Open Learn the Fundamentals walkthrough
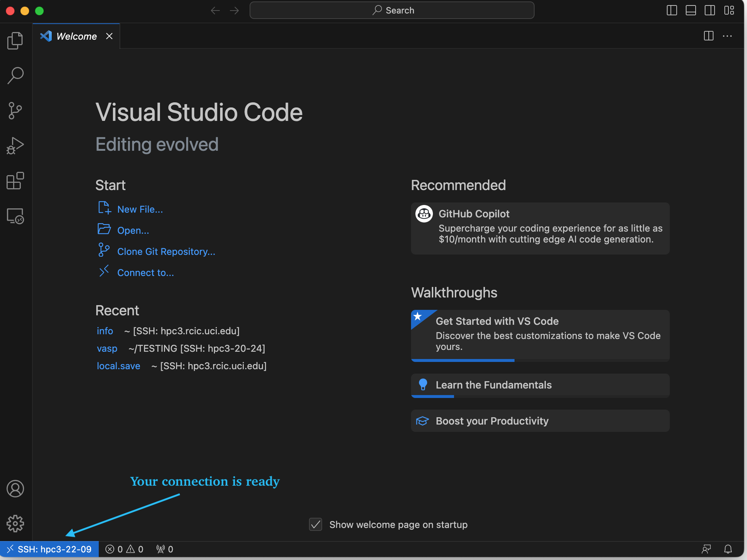The width and height of the screenshot is (747, 560). tap(540, 385)
